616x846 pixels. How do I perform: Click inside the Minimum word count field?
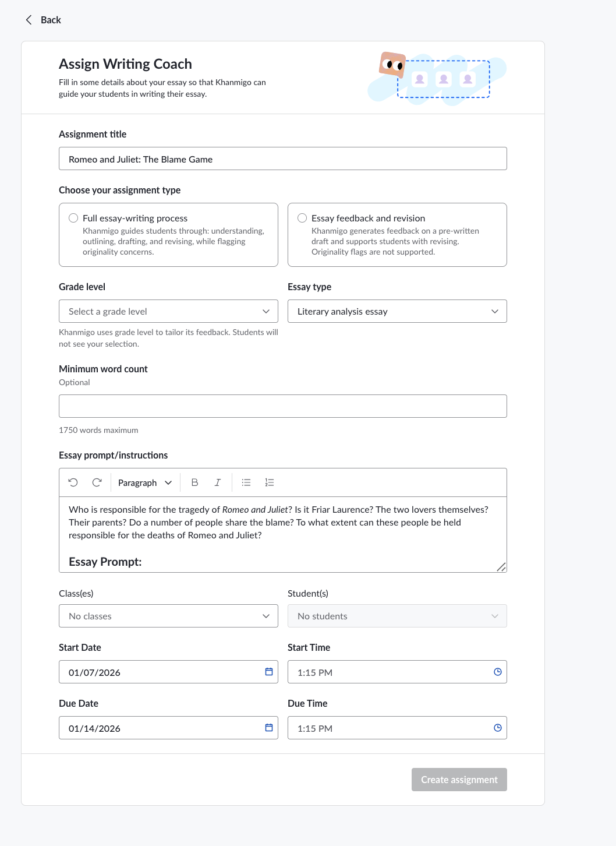(282, 406)
